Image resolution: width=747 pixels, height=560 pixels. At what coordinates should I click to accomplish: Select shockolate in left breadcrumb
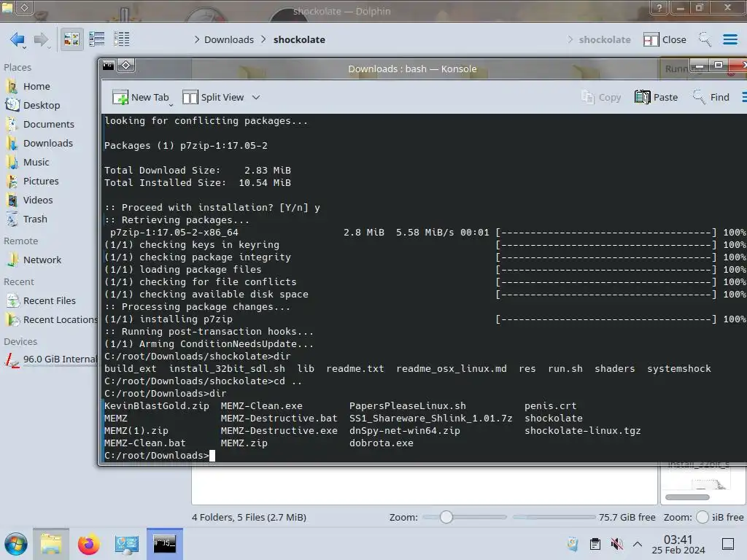[299, 39]
